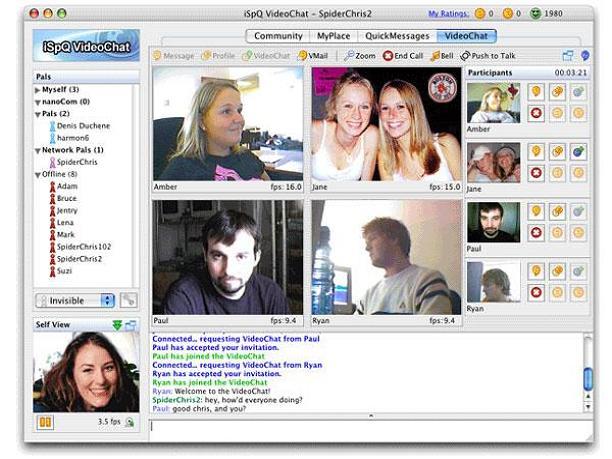Select offline pal Suzi
612x459 pixels.
click(x=61, y=271)
